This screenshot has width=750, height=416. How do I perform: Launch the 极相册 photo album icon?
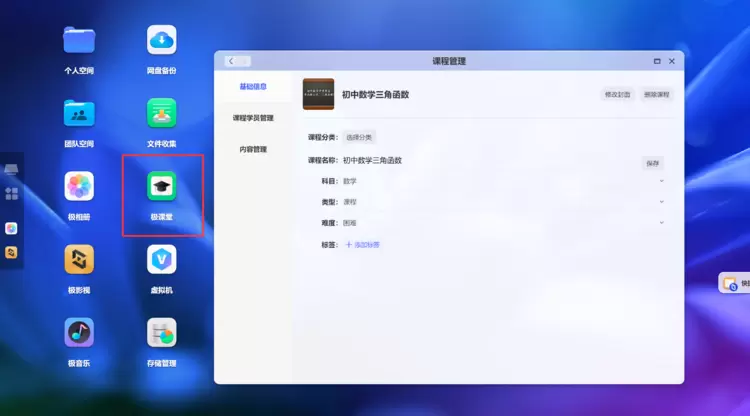(79, 186)
